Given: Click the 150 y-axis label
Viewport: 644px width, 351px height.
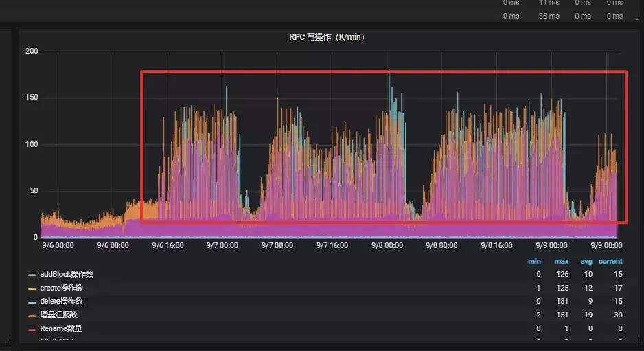Looking at the screenshot, I should [x=32, y=97].
